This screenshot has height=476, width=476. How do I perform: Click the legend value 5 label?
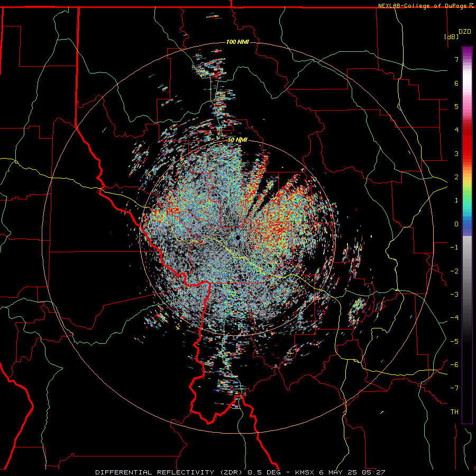456,106
